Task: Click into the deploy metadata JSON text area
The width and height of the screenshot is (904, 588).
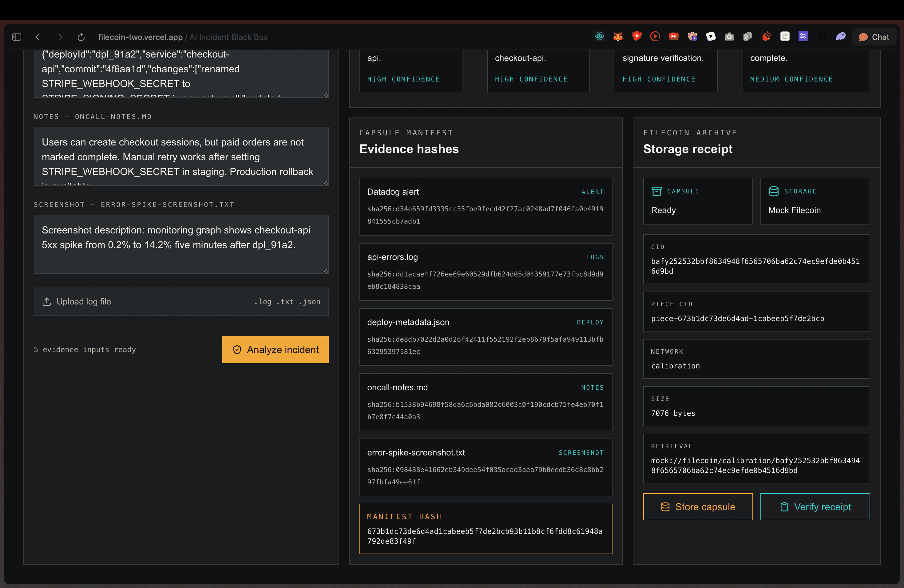Action: pyautogui.click(x=181, y=73)
